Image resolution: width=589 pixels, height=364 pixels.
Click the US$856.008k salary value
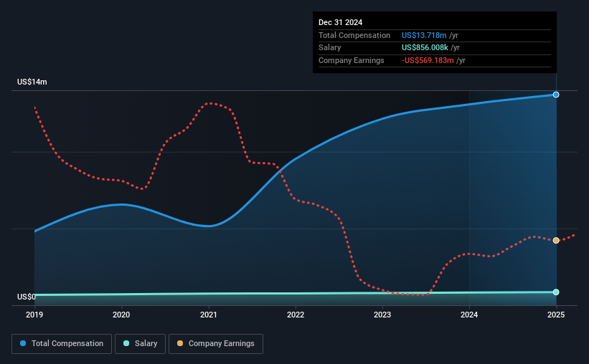click(425, 48)
